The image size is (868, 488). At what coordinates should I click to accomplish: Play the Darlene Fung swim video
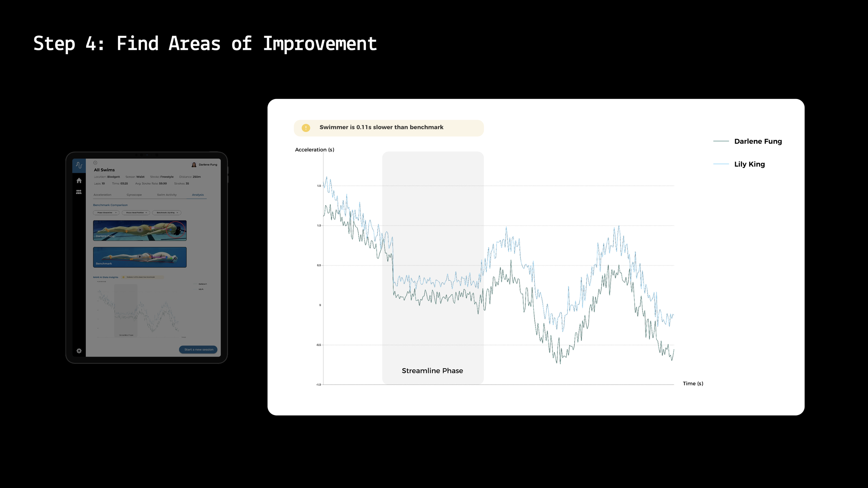click(x=140, y=230)
